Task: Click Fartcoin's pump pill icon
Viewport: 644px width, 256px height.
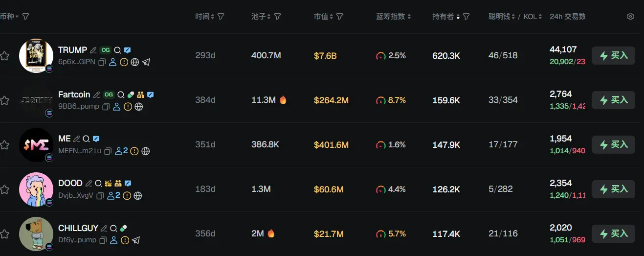Action: (131, 94)
